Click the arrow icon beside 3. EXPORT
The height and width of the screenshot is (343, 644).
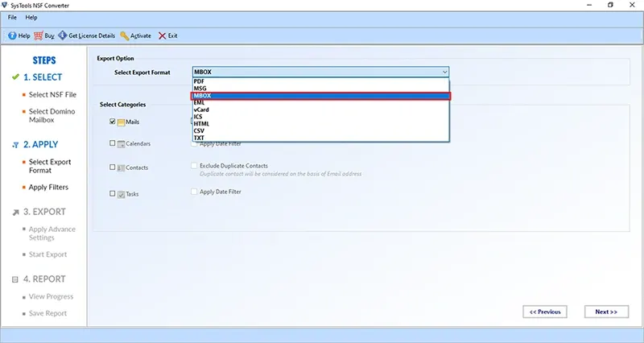pos(15,213)
